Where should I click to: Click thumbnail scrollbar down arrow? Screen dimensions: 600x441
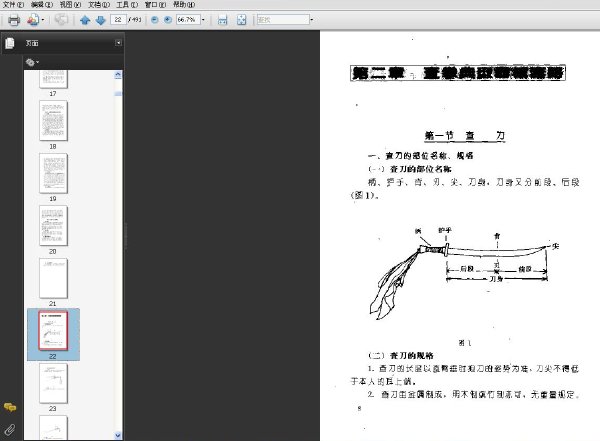point(118,435)
